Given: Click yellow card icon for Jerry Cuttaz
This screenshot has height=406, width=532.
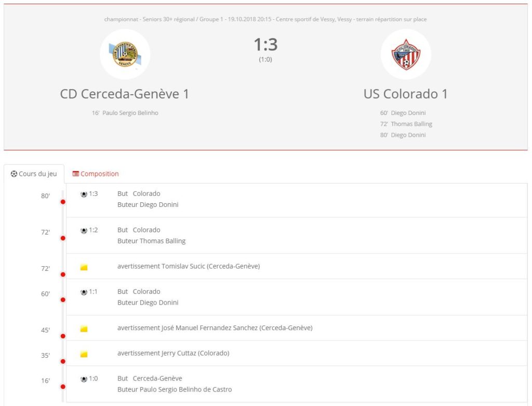Looking at the screenshot, I should 84,354.
